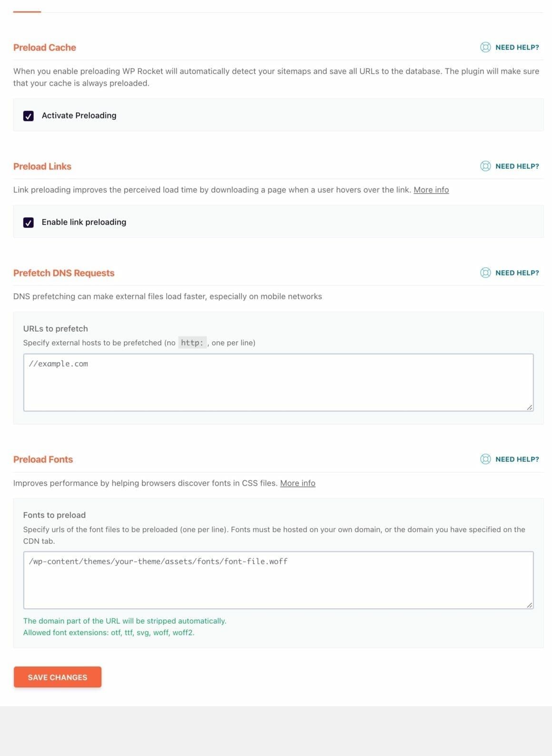This screenshot has height=756, width=552.
Task: Click the resize grip on the prefetch URLs textarea
Action: pyautogui.click(x=529, y=407)
